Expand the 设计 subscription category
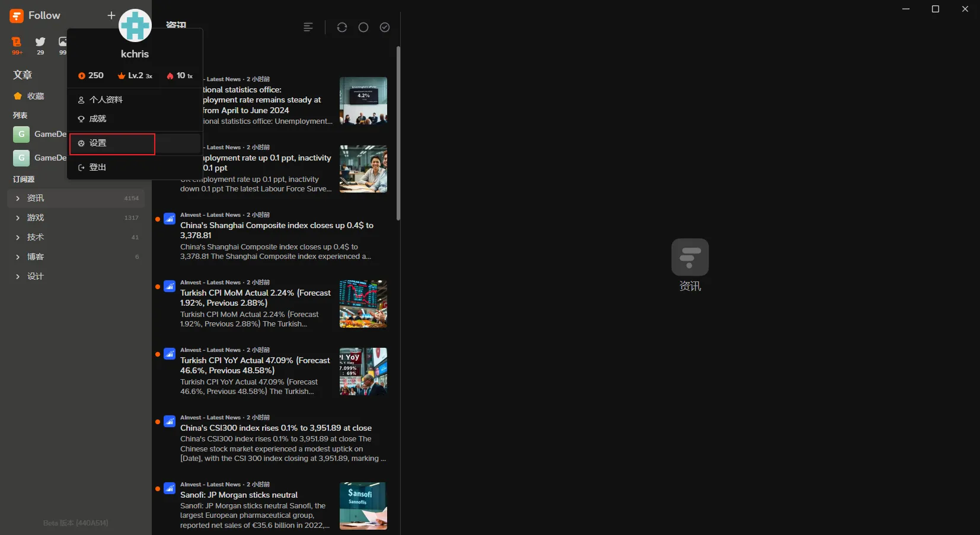 point(18,277)
